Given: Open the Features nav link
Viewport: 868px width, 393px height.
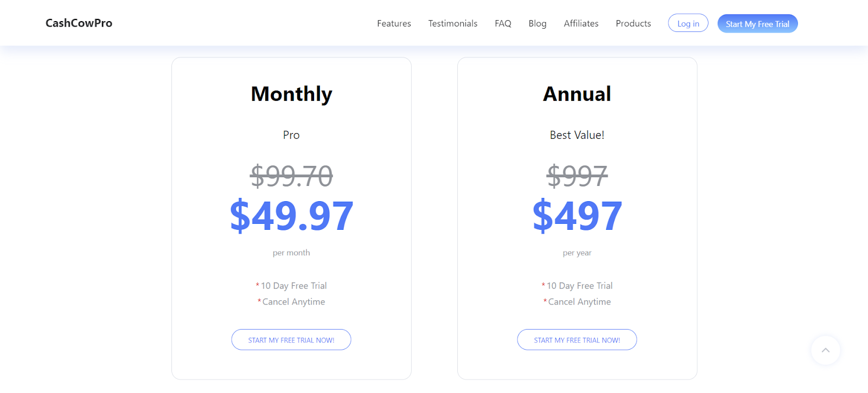Looking at the screenshot, I should pos(394,24).
